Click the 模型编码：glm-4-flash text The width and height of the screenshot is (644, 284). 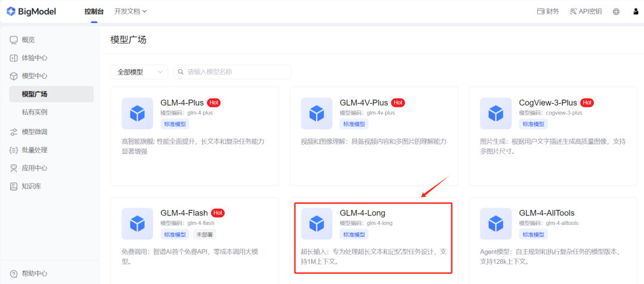[188, 223]
